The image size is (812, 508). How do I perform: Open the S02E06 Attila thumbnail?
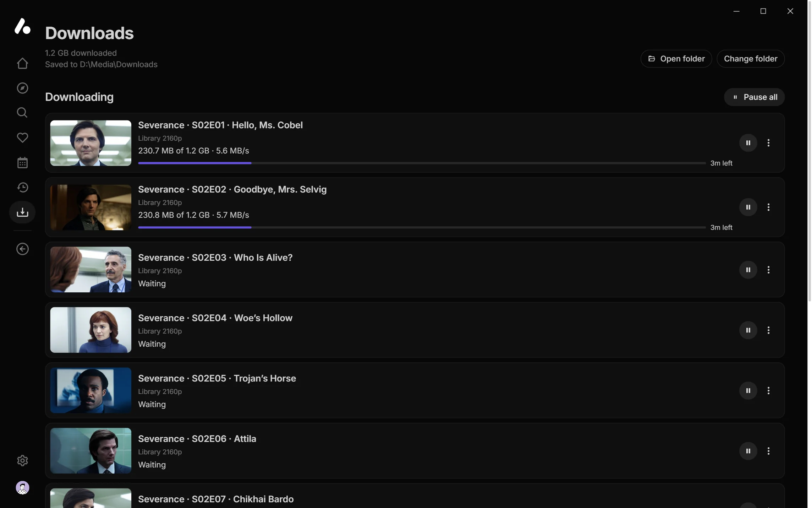(x=90, y=451)
